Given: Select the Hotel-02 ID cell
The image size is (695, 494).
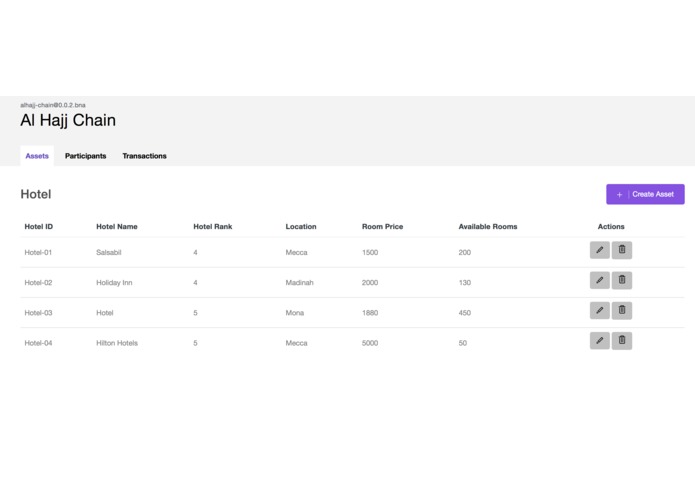Looking at the screenshot, I should pos(38,283).
